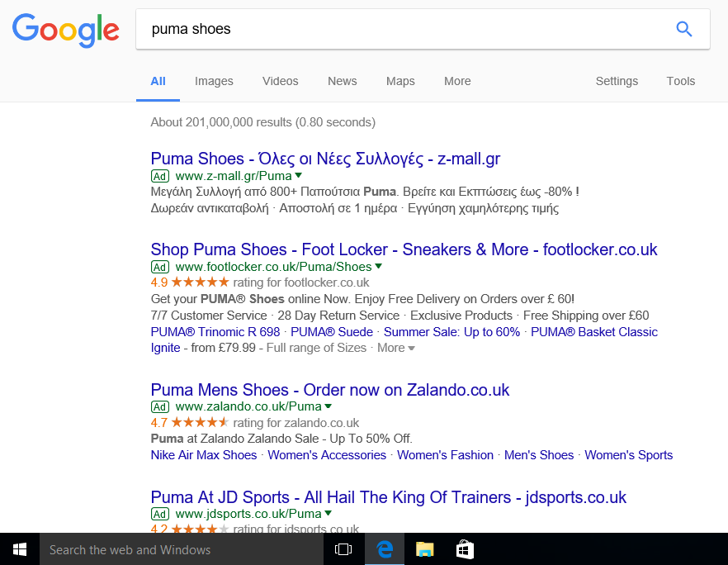Open the z-mall.gr Puma Shoes ad title
This screenshot has width=728, height=565.
325,159
